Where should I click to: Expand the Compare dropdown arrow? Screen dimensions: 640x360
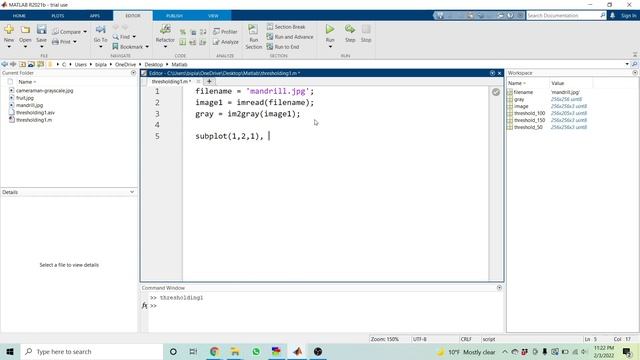tap(85, 32)
